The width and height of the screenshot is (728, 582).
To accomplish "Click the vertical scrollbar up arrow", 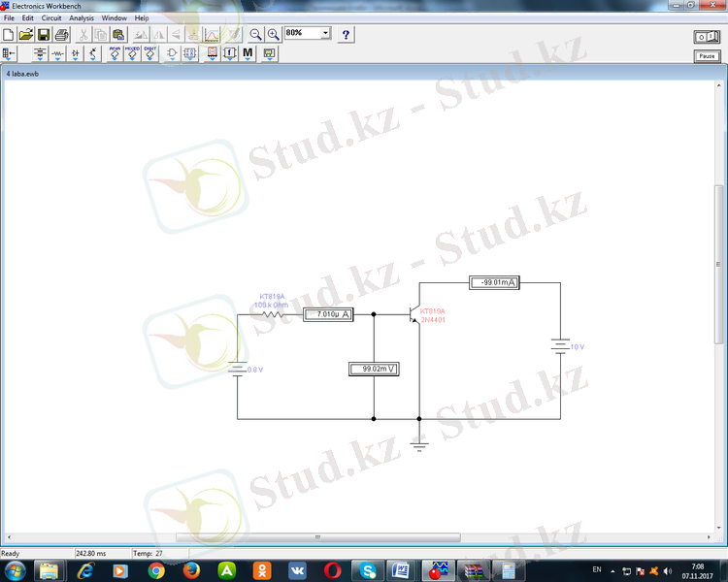I will (718, 86).
